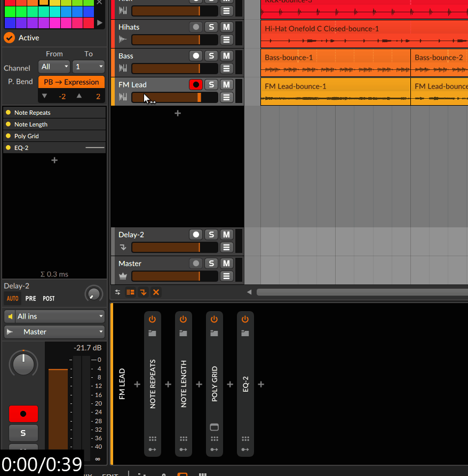Screen dimensions: 468x476
Task: Toggle effect tracks visibility orange arrow icon
Action: pos(143,292)
